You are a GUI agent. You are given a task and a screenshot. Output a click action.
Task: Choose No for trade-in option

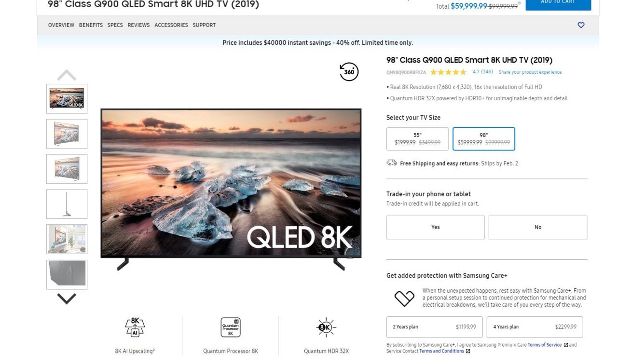[x=538, y=227]
